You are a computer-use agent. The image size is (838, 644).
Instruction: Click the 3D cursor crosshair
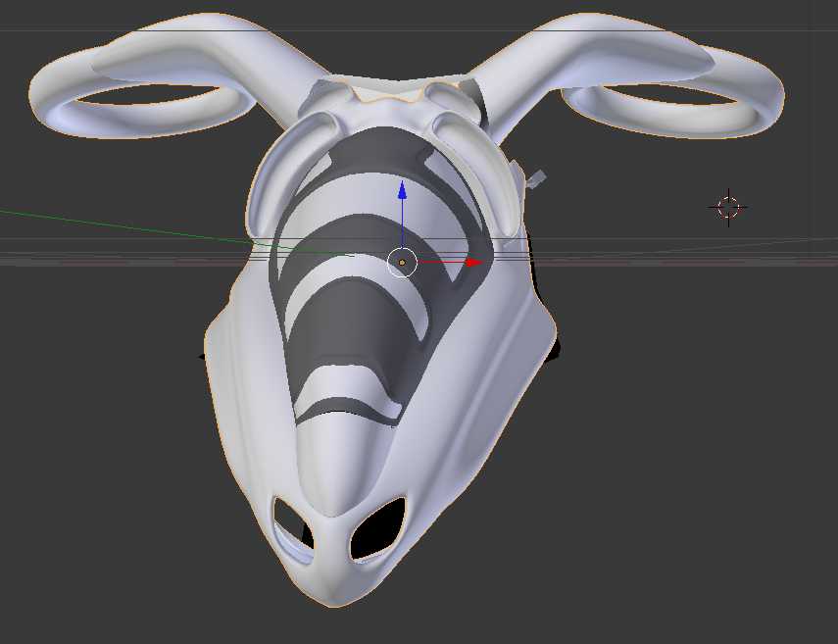[728, 208]
